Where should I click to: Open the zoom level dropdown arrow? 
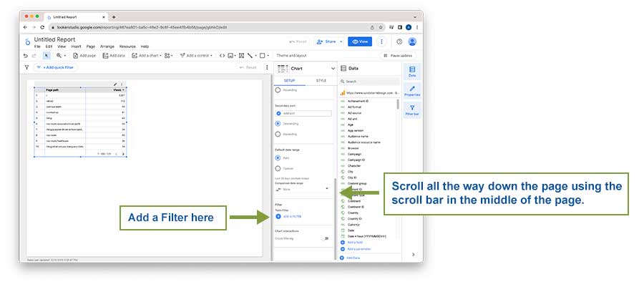point(65,56)
